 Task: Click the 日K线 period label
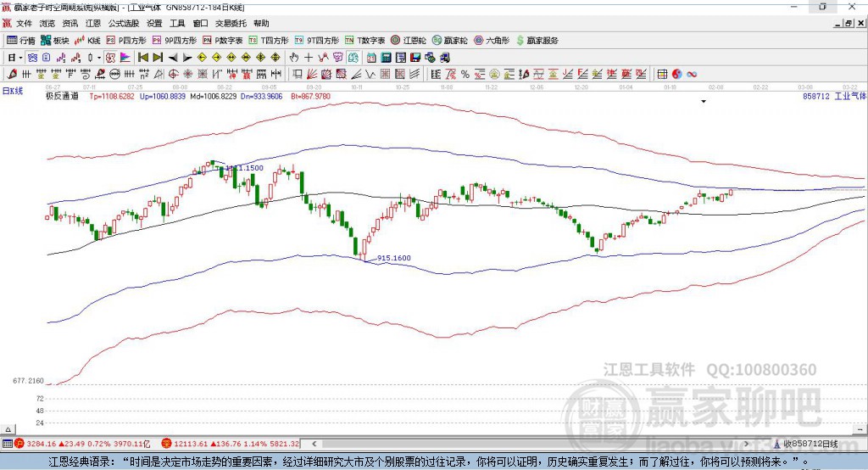13,91
